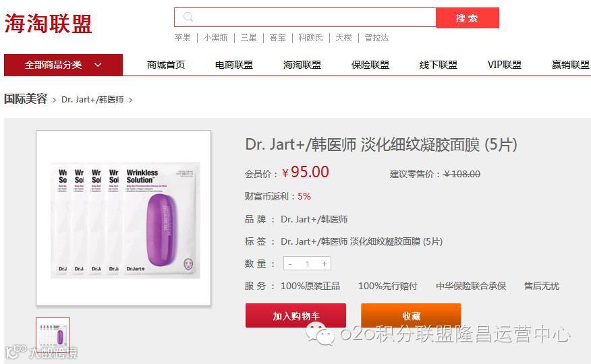Click the 国际美容 breadcrumb link
The width and height of the screenshot is (591, 364).
click(25, 99)
